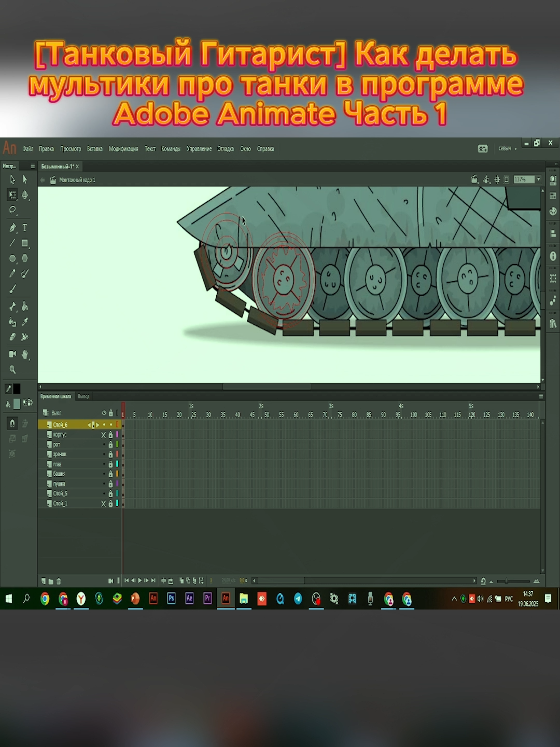This screenshot has height=747, width=560.
Task: Switch to the Вывод tab
Action: coord(85,396)
